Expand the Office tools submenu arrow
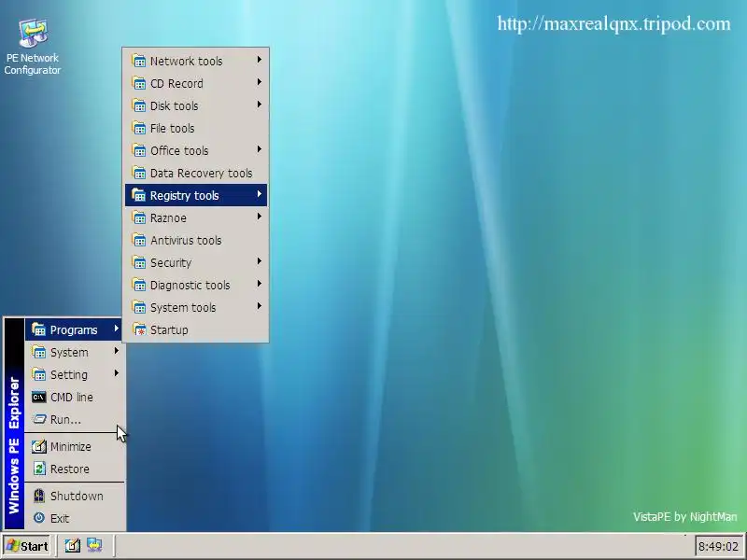The height and width of the screenshot is (560, 747). coord(260,149)
